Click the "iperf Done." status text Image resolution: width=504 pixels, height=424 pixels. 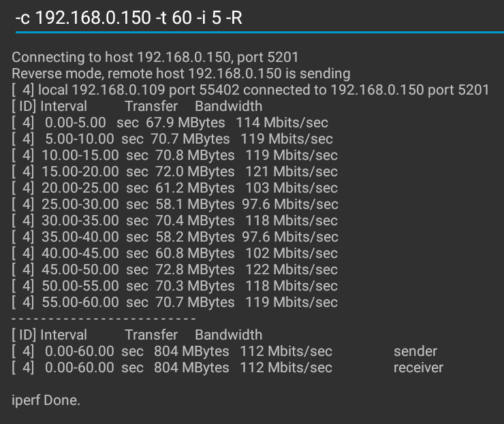pos(46,400)
